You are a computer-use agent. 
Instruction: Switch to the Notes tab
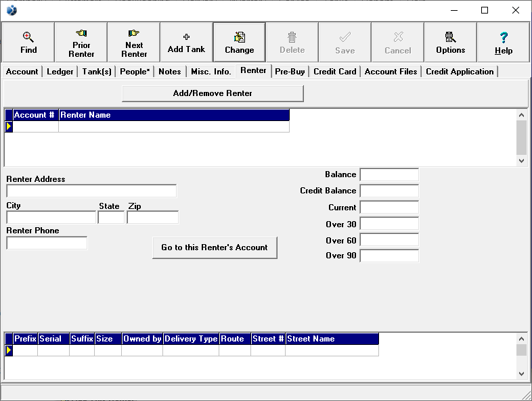click(170, 72)
